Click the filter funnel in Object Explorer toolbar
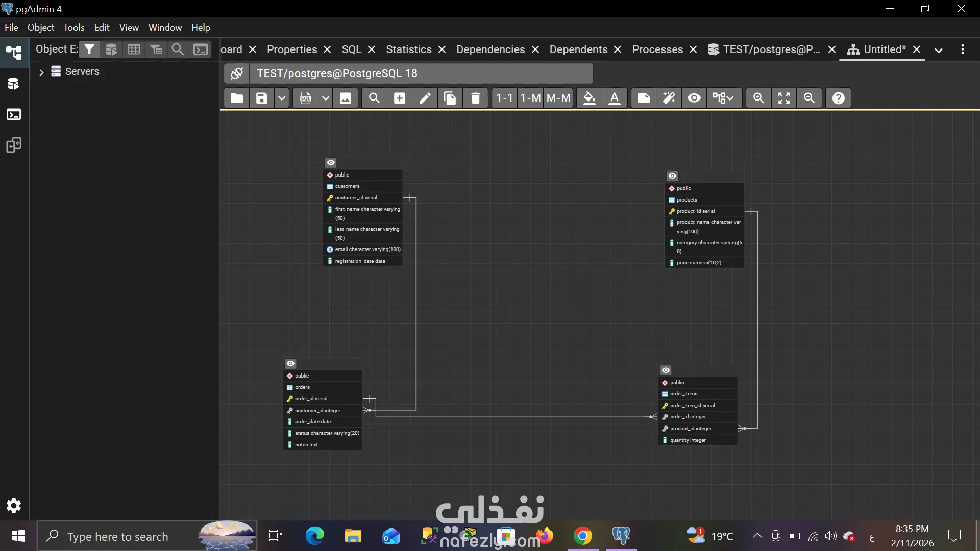980x551 pixels. pos(89,49)
